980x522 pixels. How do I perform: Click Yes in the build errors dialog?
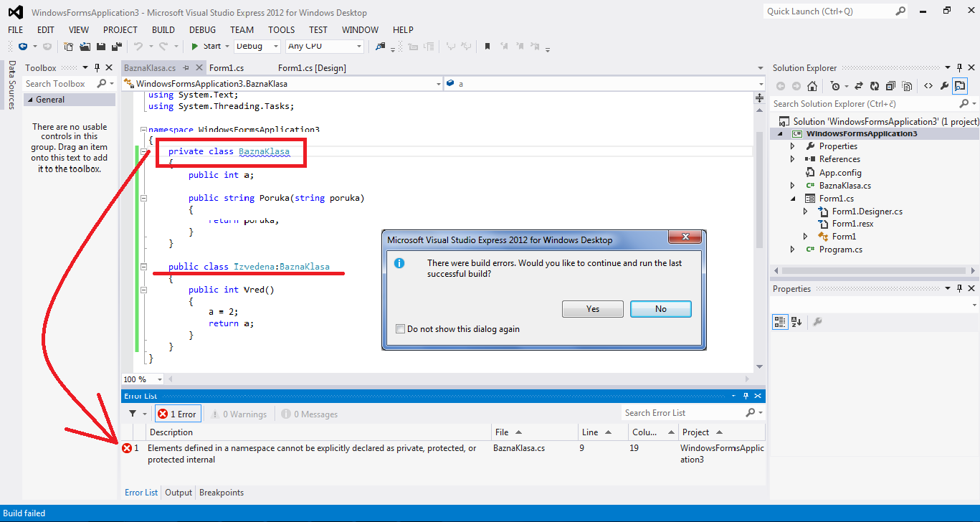pos(593,309)
